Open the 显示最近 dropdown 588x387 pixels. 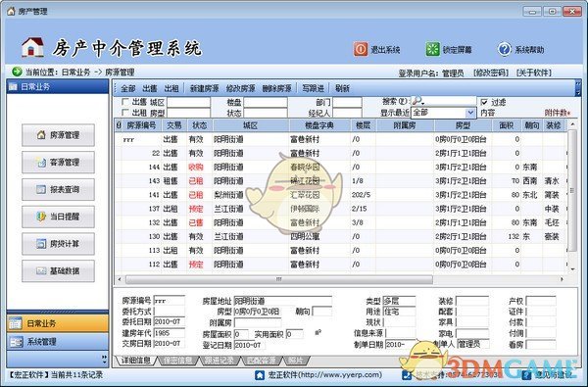tap(470, 112)
